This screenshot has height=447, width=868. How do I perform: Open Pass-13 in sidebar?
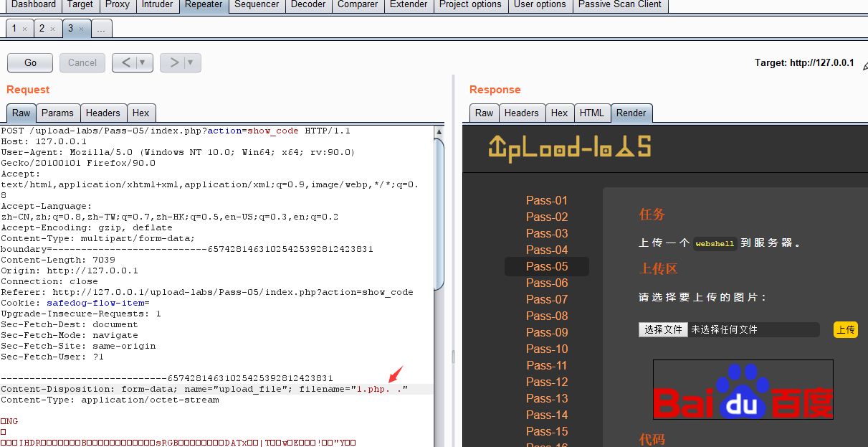pos(547,398)
